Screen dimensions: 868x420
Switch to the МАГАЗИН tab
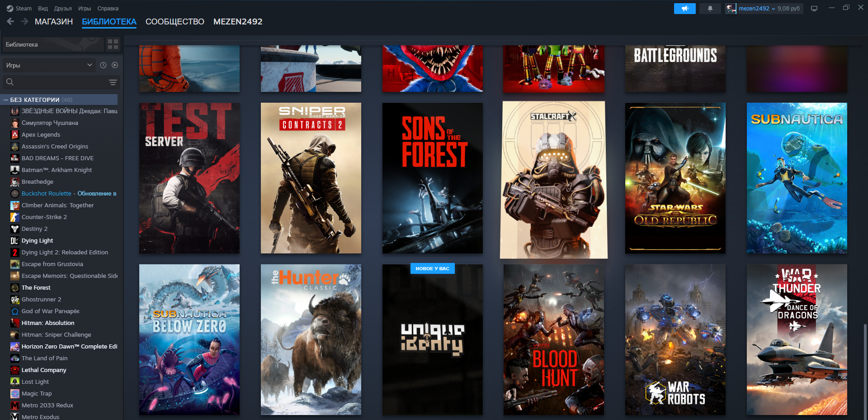(54, 22)
